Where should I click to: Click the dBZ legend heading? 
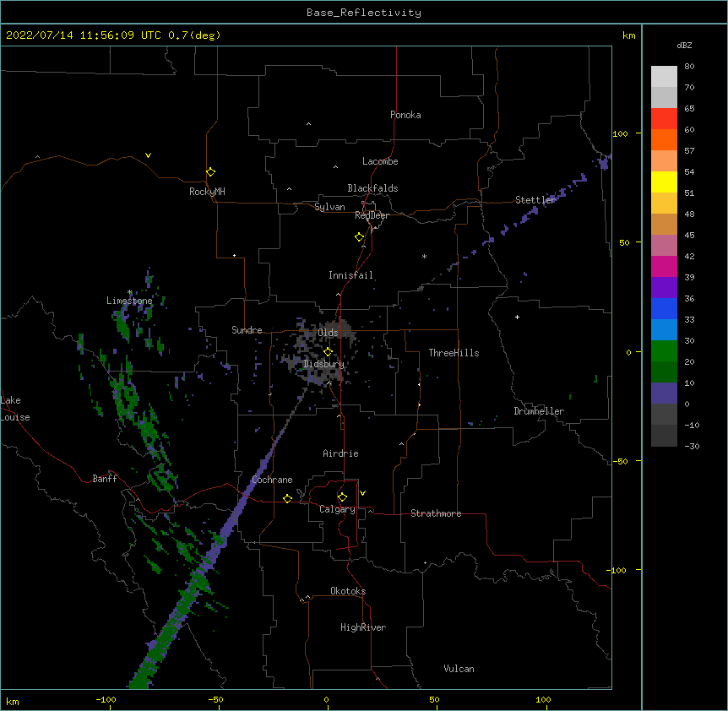(684, 45)
